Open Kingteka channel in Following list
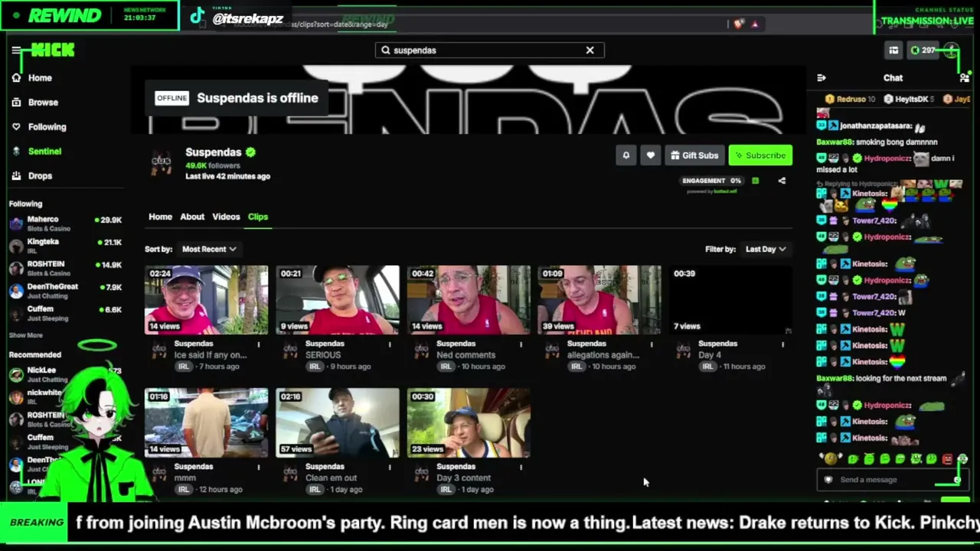Screen dimensions: 980x551 tap(65, 246)
